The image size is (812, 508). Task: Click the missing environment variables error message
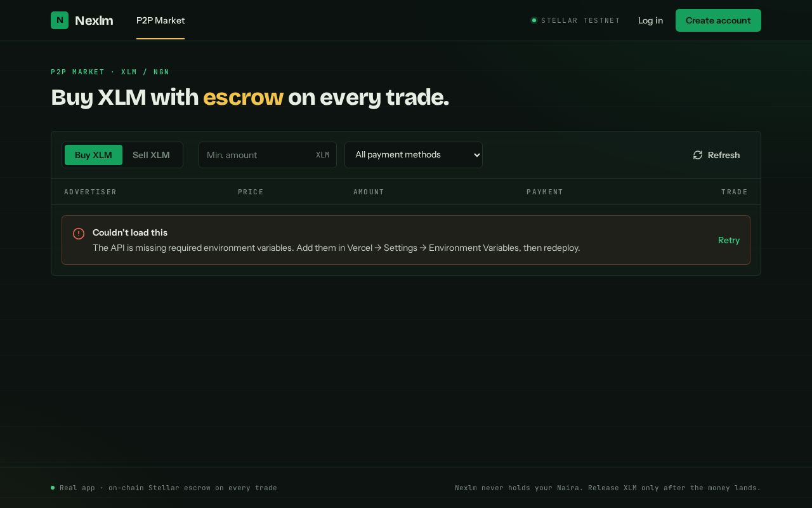[336, 248]
